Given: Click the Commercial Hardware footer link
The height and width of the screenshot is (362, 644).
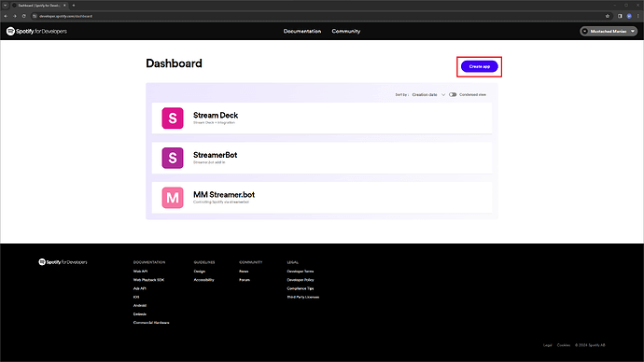Looking at the screenshot, I should (151, 323).
